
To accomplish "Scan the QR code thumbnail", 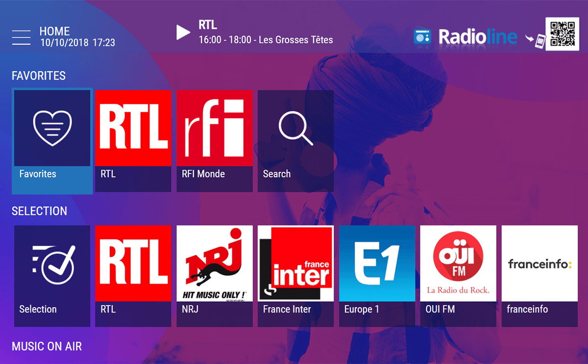I will click(562, 33).
